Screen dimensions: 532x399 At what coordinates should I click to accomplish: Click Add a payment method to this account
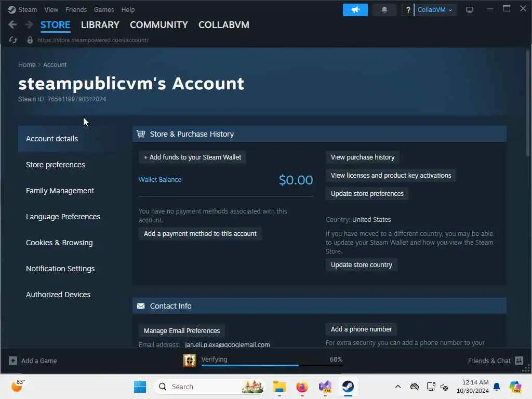coord(200,233)
